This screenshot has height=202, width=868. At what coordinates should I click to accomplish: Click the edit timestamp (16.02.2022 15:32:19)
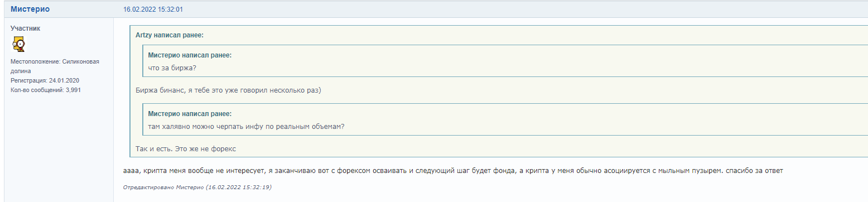238,187
